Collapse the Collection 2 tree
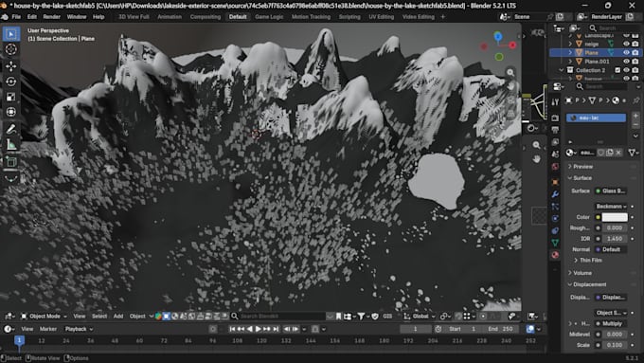644x363 pixels. tap(562, 70)
